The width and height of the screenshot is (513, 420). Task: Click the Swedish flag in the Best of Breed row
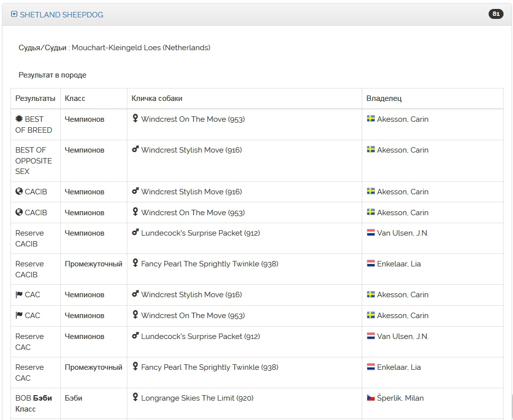click(371, 119)
